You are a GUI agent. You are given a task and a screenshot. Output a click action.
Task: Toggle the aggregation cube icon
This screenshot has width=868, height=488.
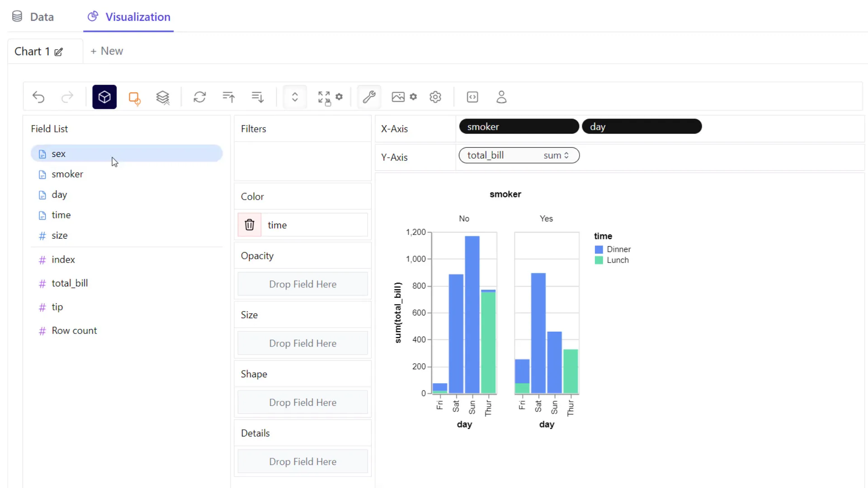(x=104, y=97)
